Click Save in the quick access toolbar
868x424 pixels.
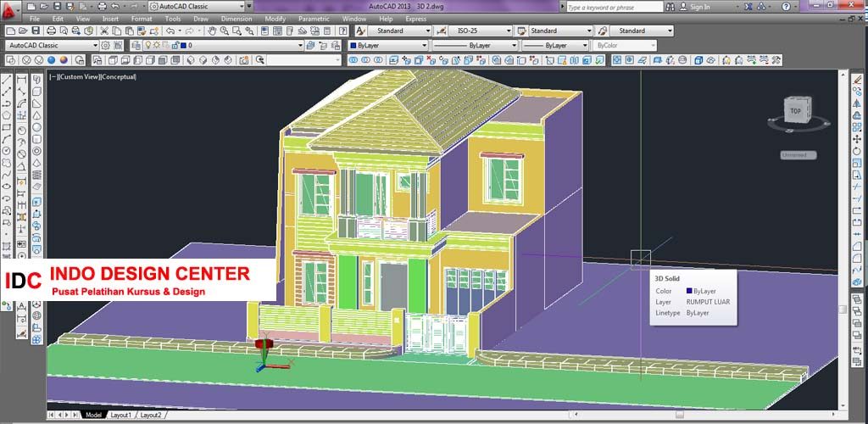57,7
